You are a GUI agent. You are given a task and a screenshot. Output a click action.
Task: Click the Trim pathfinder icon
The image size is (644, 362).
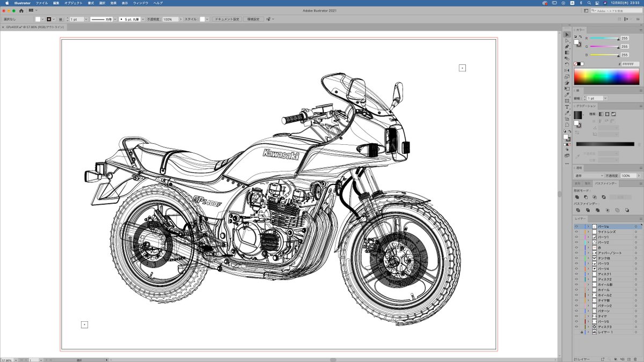pos(587,210)
